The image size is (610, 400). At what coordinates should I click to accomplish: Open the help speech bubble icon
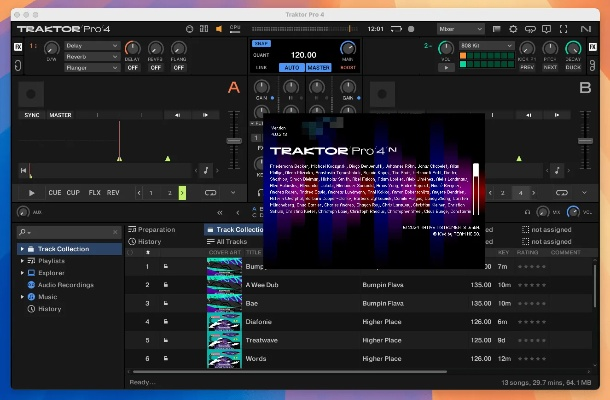coord(546,29)
